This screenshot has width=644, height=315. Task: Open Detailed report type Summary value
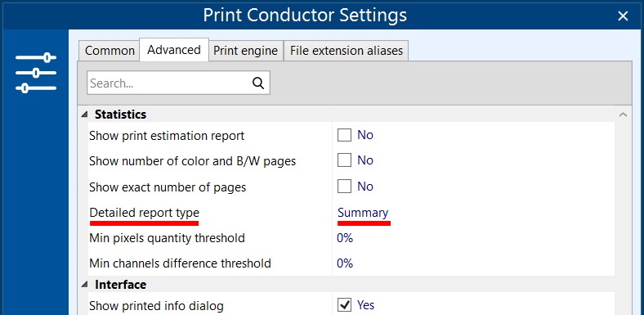363,213
